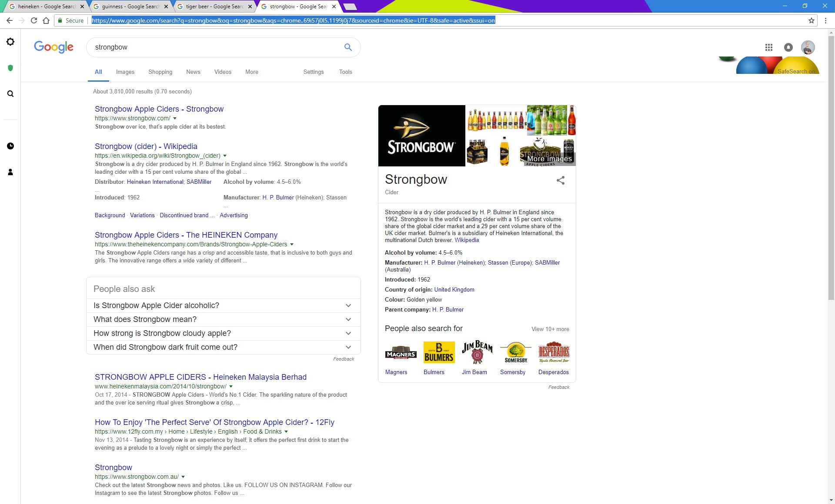Bookmark this page with star icon
The width and height of the screenshot is (835, 504).
click(x=811, y=20)
